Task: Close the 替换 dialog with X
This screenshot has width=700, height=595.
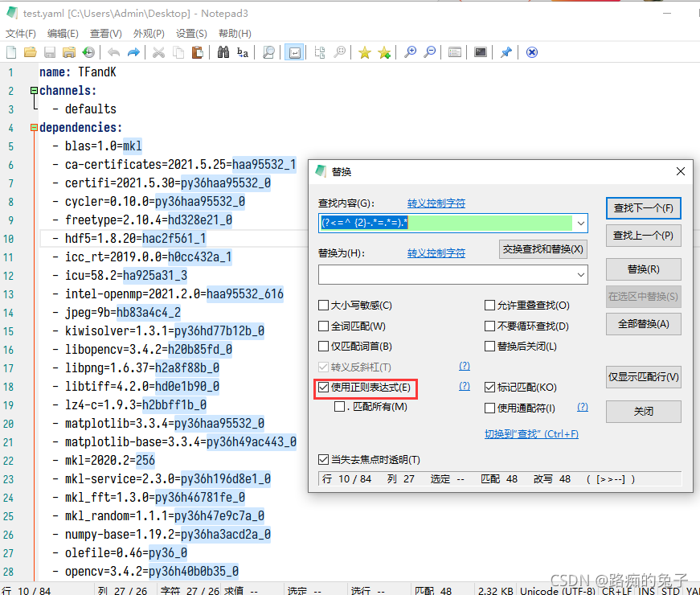Action: (x=681, y=171)
